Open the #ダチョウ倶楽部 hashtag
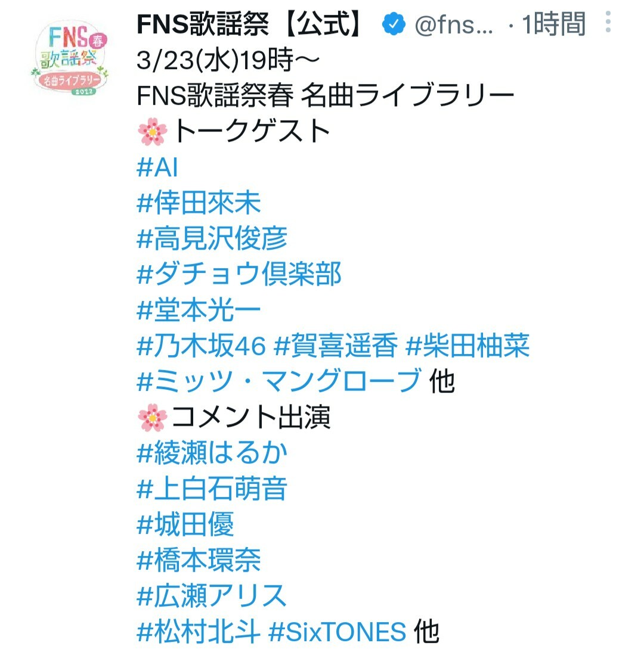The image size is (644, 662). tap(239, 274)
